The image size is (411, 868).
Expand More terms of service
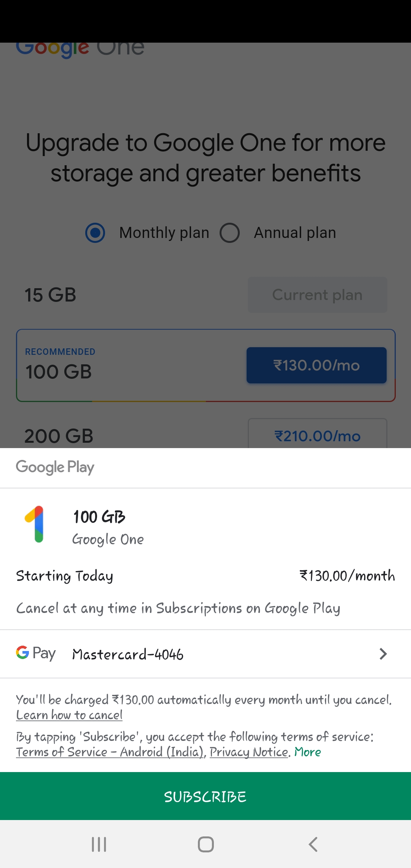click(307, 752)
